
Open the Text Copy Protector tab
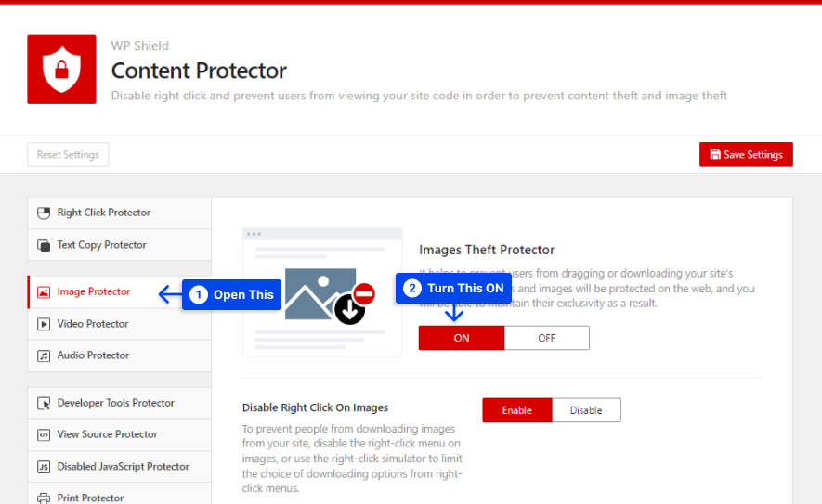tap(120, 245)
